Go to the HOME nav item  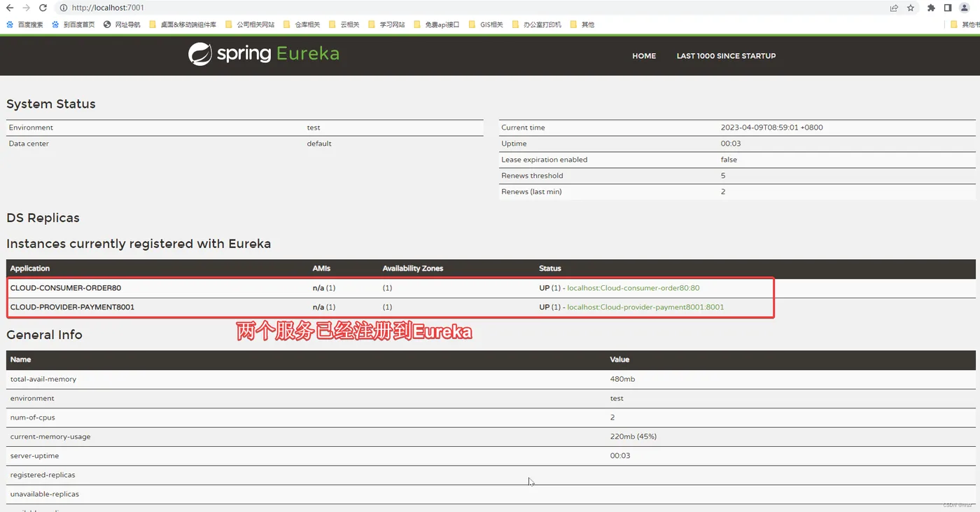[644, 56]
